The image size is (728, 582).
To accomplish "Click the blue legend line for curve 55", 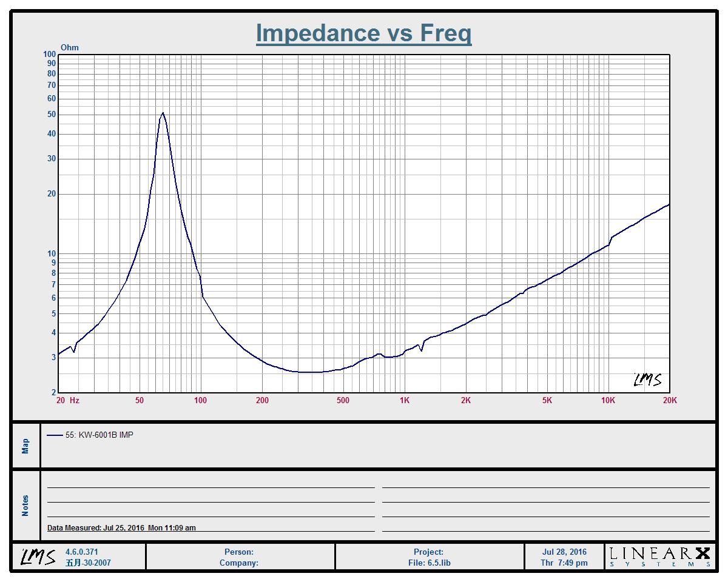I will point(55,435).
